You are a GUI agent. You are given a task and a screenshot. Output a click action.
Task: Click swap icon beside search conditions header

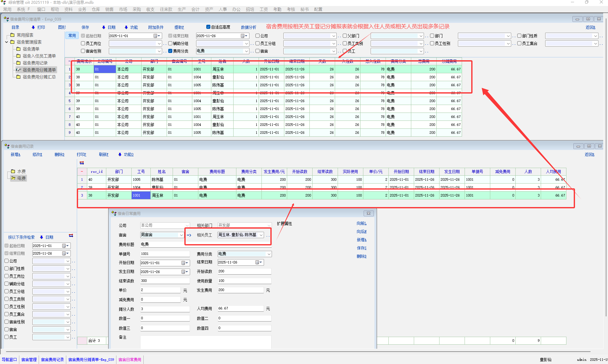click(x=71, y=236)
